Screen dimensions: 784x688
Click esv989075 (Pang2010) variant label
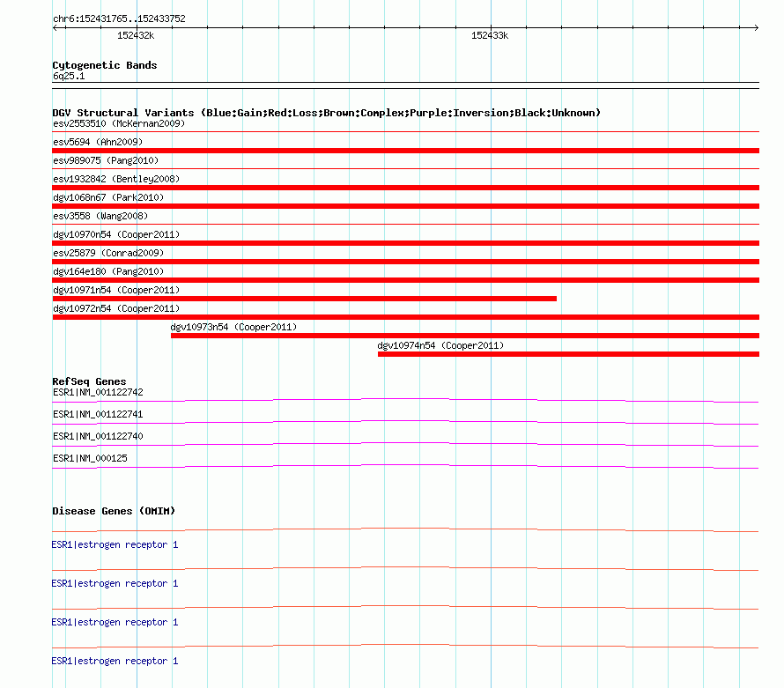tap(106, 160)
